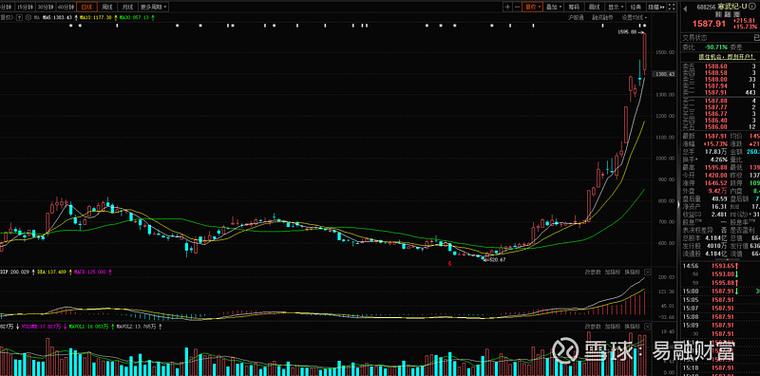
Task: Click the 沪股通 link
Action: (x=577, y=17)
